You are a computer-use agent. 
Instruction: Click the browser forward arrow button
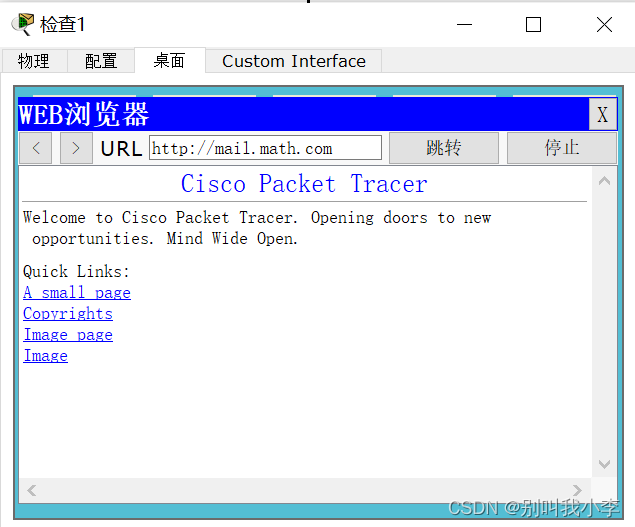pos(76,148)
